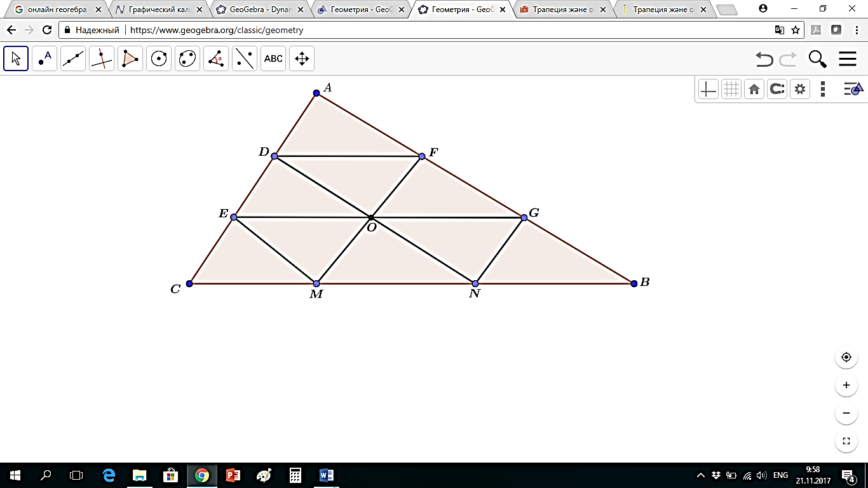Open the volume control in tray
The width and height of the screenshot is (868, 488).
point(762,475)
